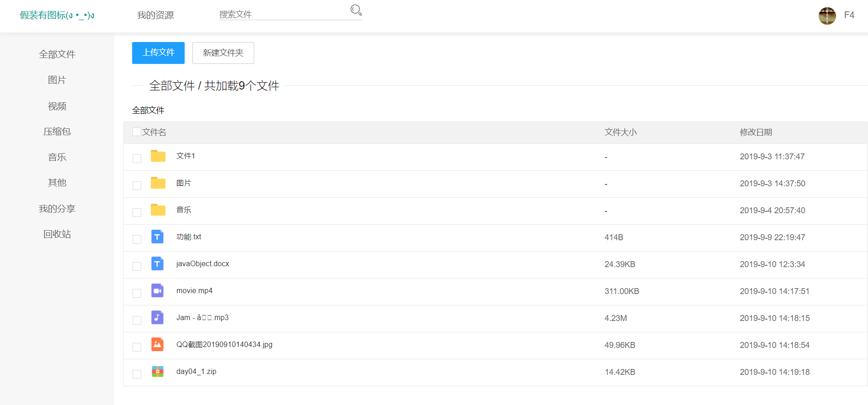Check the box for movie.mp4
This screenshot has width=868, height=405.
[137, 293]
